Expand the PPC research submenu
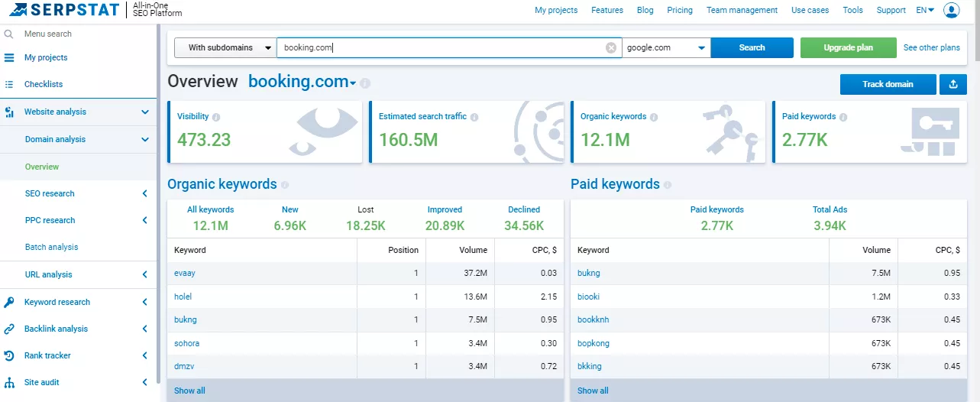This screenshot has height=402, width=980. (x=144, y=221)
